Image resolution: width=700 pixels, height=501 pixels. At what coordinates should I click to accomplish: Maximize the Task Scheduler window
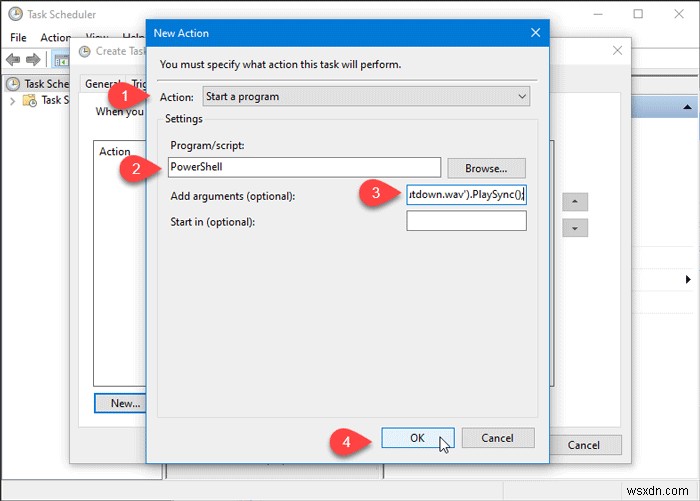[x=638, y=14]
